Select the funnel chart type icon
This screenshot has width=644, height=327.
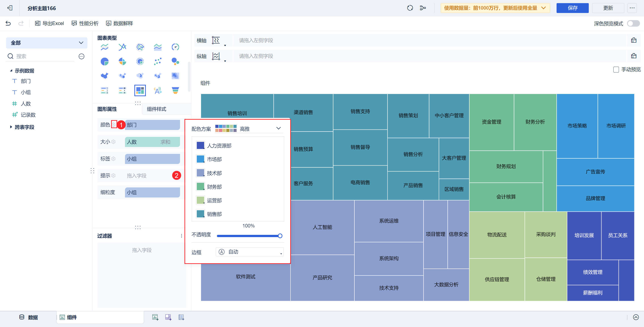175,90
